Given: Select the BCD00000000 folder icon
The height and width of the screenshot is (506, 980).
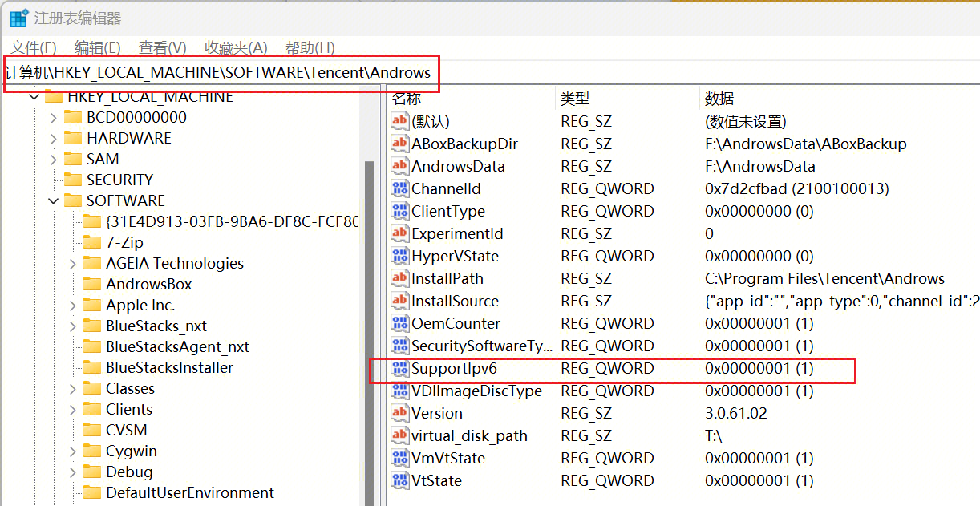Looking at the screenshot, I should click(73, 117).
